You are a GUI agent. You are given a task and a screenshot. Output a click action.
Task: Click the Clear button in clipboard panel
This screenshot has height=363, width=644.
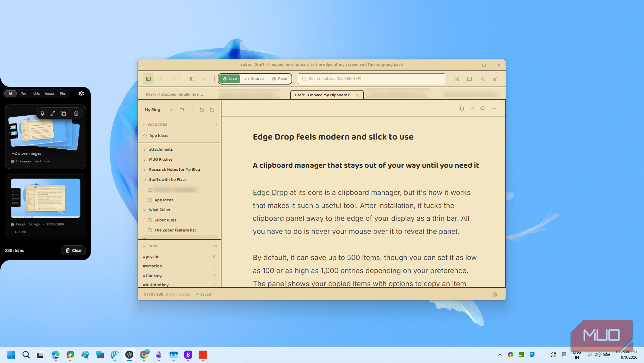[x=73, y=250]
